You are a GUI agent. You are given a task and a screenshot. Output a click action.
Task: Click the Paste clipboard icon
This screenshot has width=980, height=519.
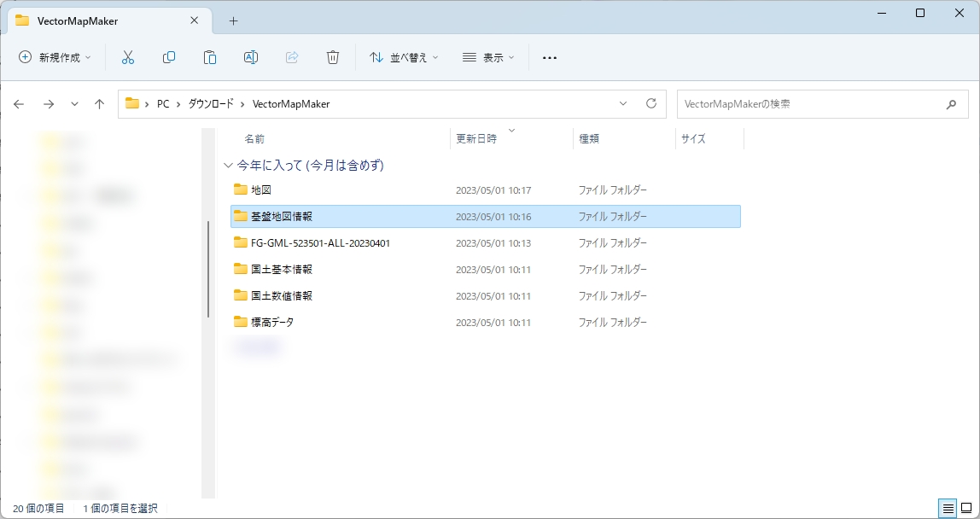[x=210, y=57]
